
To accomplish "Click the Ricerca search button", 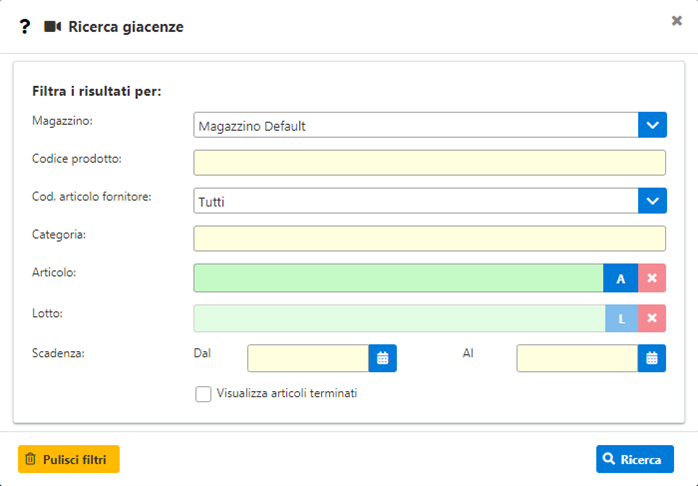I will (x=635, y=459).
